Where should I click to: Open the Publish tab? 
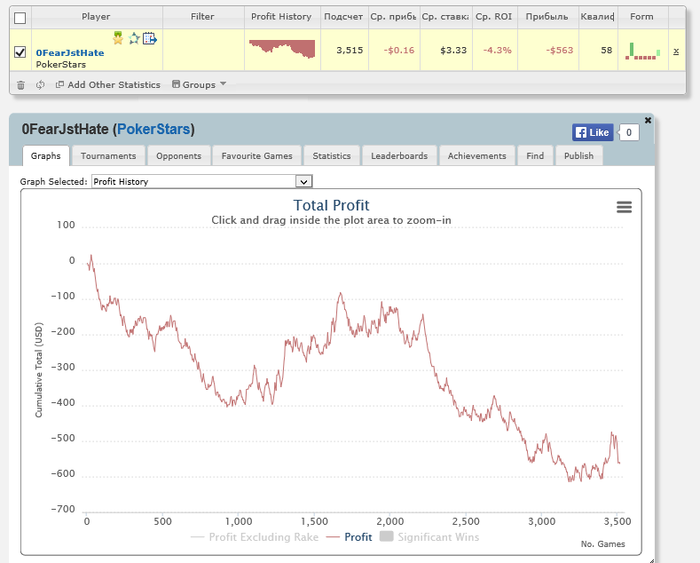pyautogui.click(x=579, y=156)
